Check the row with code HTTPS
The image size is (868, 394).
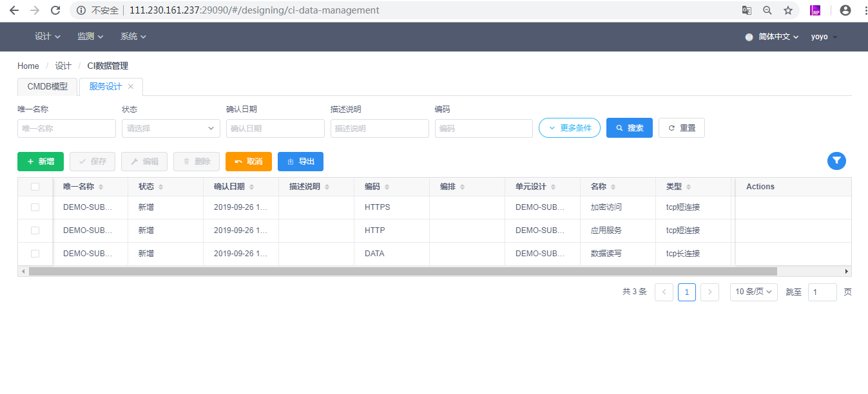pyautogui.click(x=35, y=207)
